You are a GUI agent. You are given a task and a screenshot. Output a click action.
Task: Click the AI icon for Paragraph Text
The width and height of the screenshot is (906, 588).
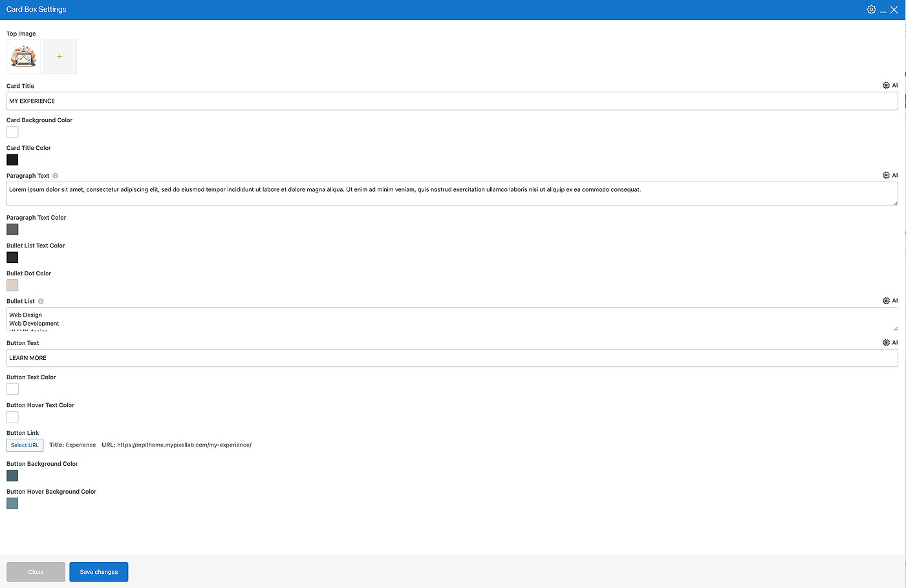890,175
